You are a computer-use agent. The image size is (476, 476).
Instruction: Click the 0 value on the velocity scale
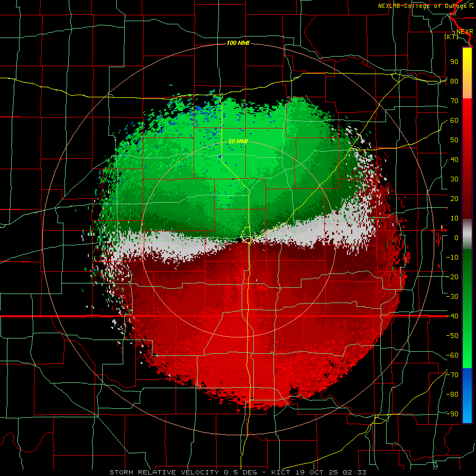click(x=456, y=238)
